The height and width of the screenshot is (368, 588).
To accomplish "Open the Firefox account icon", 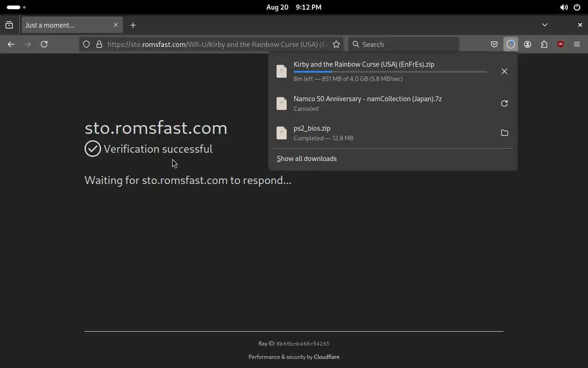I will pos(527,44).
